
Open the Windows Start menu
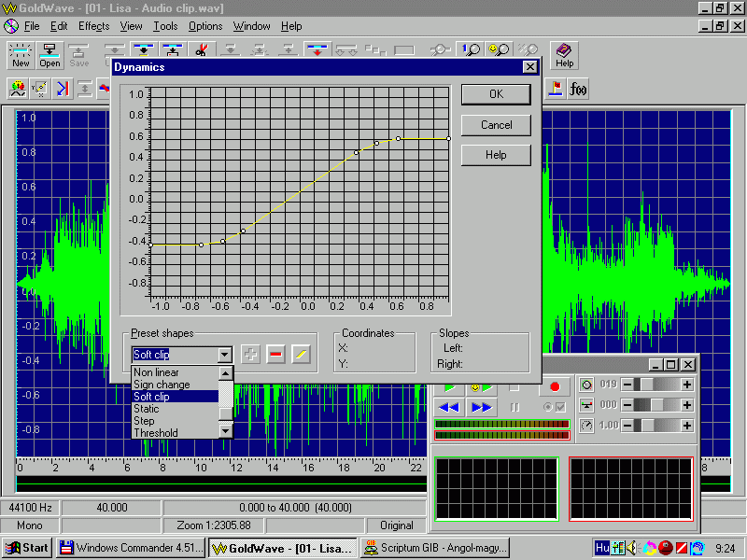pyautogui.click(x=28, y=548)
